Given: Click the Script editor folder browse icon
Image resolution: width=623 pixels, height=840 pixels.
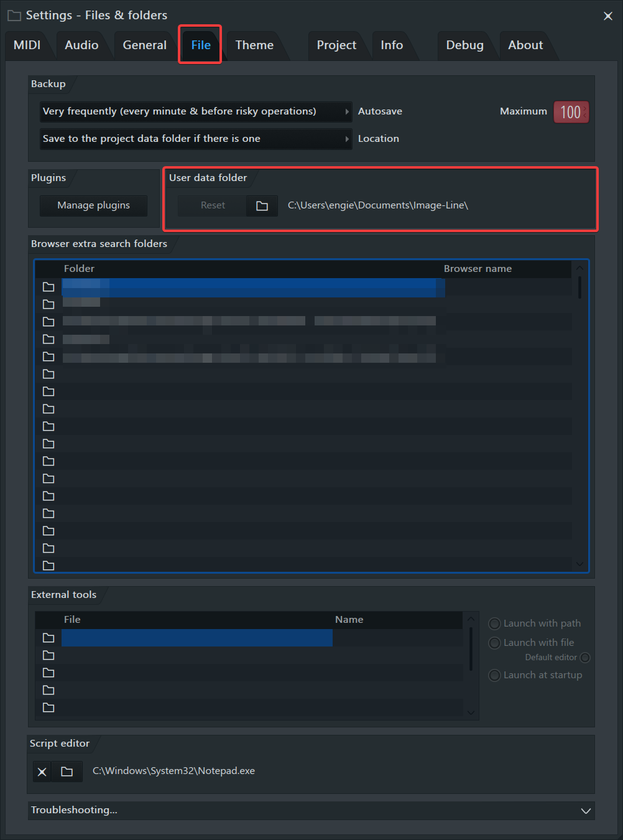Looking at the screenshot, I should click(x=67, y=771).
